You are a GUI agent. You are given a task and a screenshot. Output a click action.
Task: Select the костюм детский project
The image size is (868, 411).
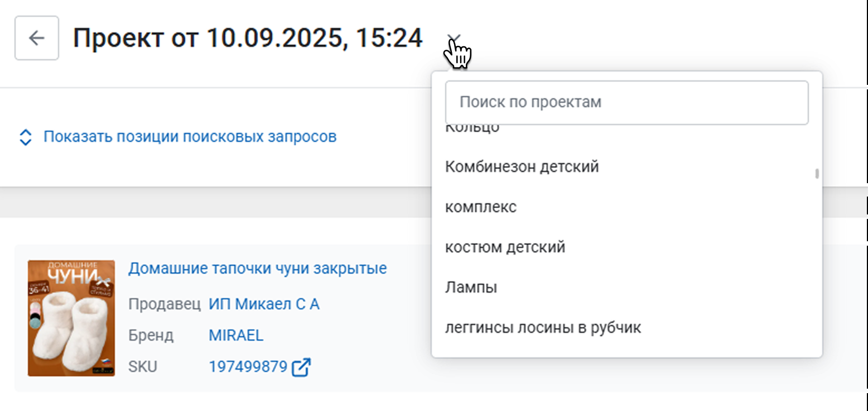pos(505,247)
